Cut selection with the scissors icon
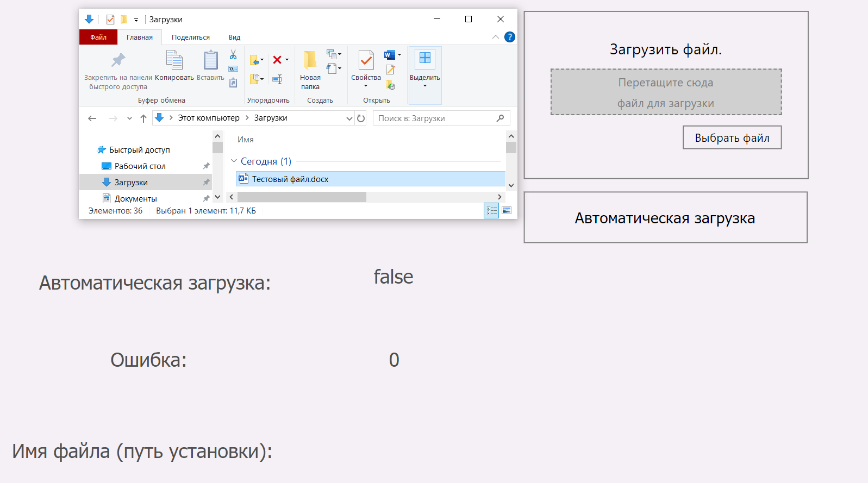 pyautogui.click(x=233, y=55)
